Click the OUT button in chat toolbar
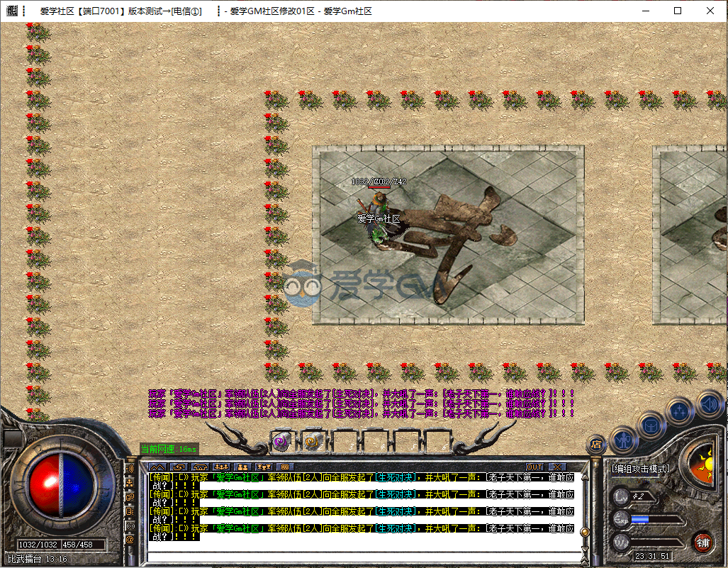 coord(534,467)
